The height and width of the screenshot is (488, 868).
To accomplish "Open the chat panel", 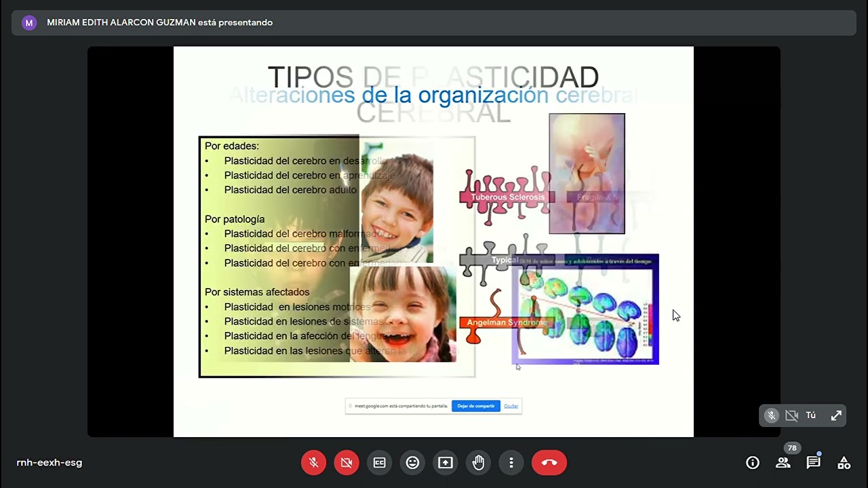I will 814,463.
